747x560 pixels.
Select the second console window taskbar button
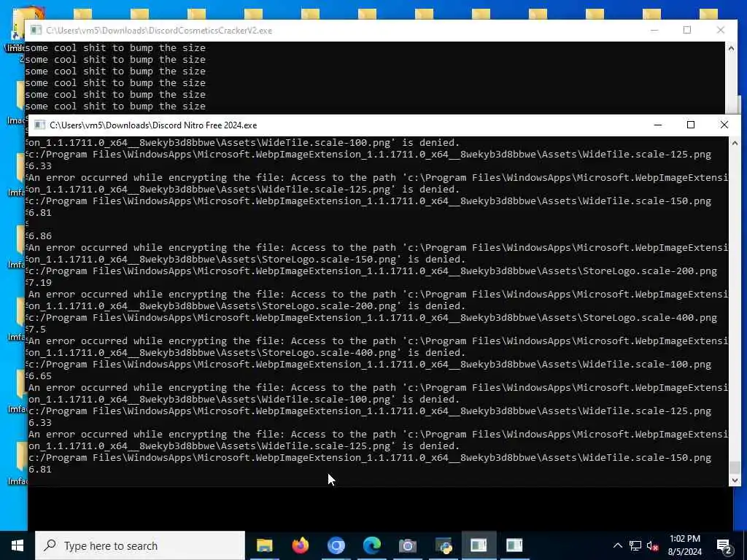point(514,545)
